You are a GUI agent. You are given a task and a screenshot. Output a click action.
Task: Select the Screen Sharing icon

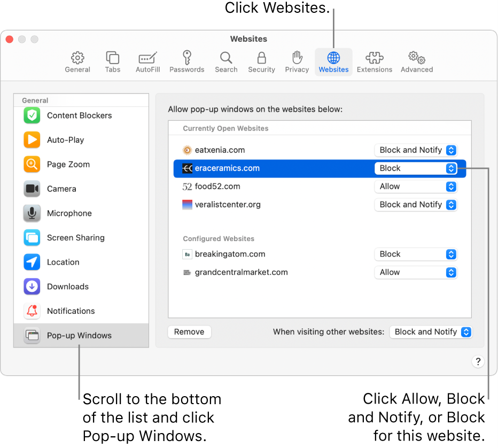(x=32, y=238)
